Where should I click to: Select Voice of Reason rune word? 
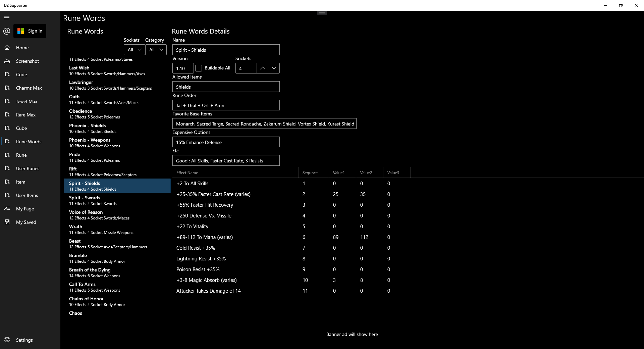coord(117,215)
